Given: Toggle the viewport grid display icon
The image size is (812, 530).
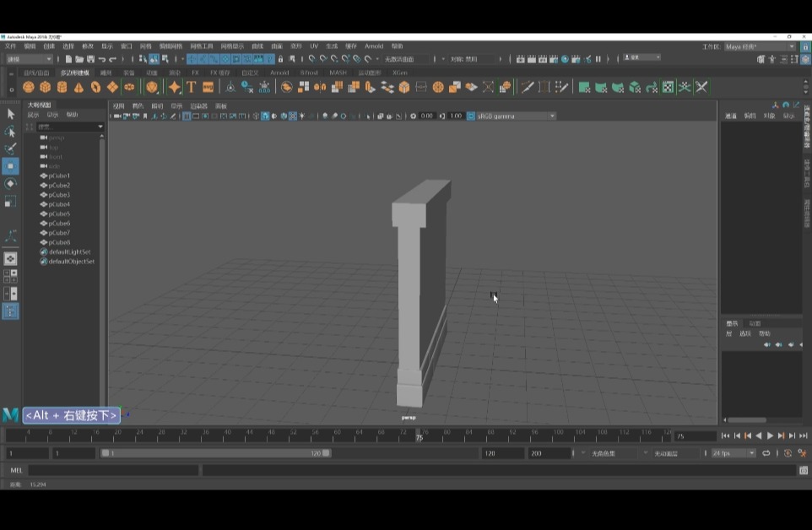Looking at the screenshot, I should coord(187,116).
